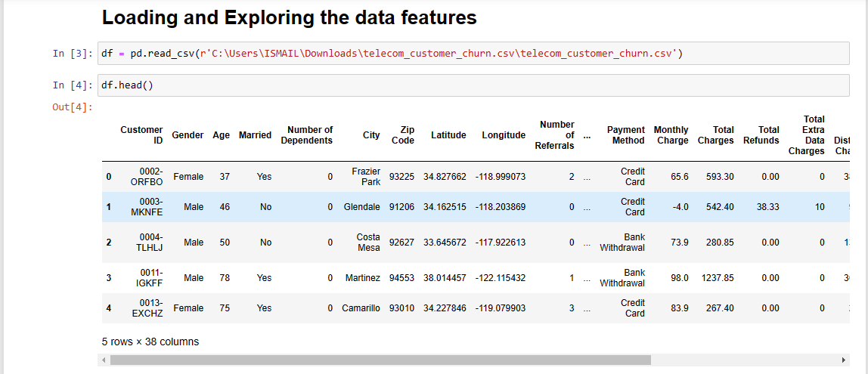Click the 'Zip Code' column header
This screenshot has width=868, height=374.
pyautogui.click(x=403, y=135)
